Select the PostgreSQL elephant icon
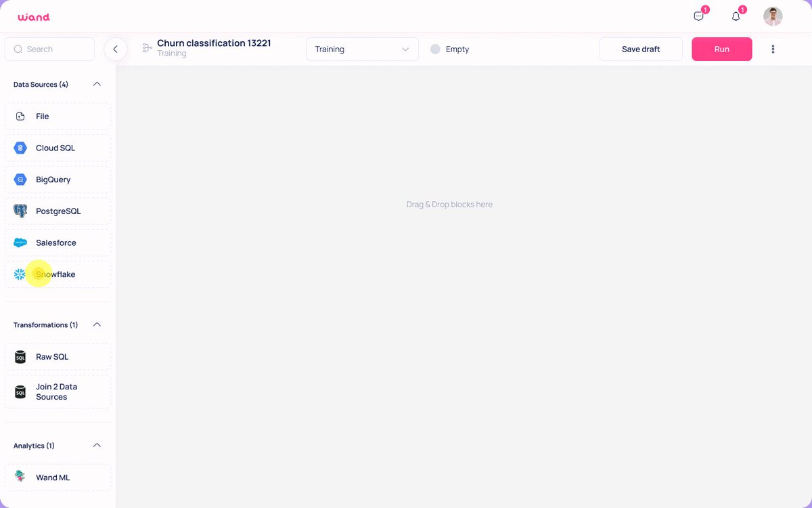The height and width of the screenshot is (508, 812). tap(20, 211)
